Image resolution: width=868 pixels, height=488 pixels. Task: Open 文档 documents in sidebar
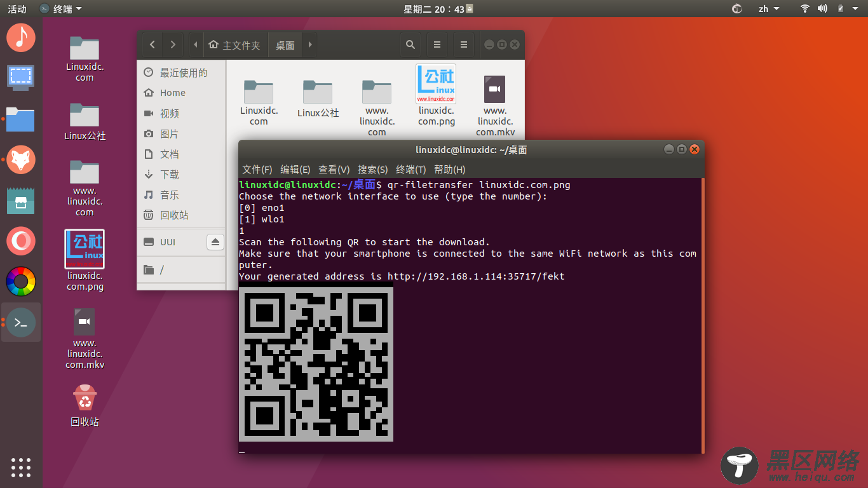pos(181,154)
